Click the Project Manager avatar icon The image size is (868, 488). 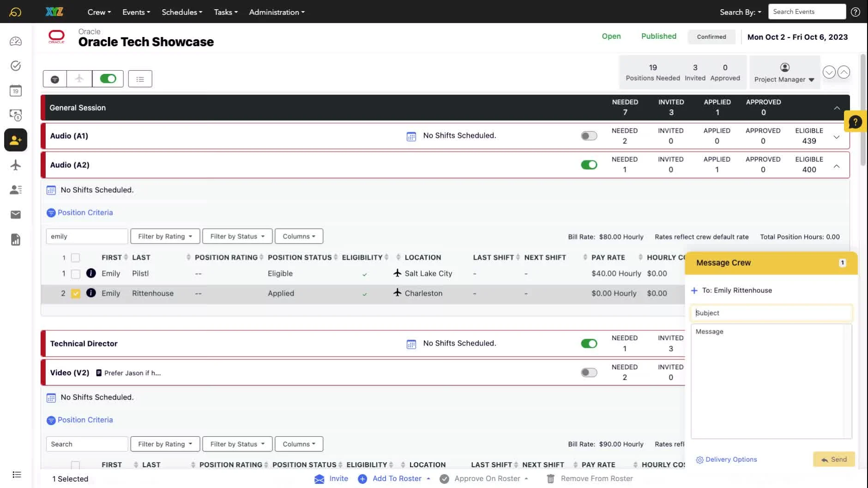coord(785,67)
